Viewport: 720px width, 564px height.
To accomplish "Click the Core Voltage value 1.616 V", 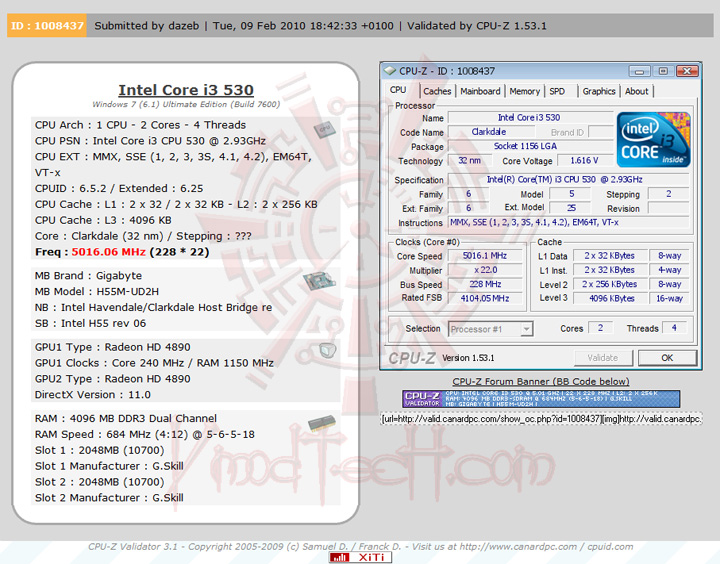I will [x=585, y=160].
